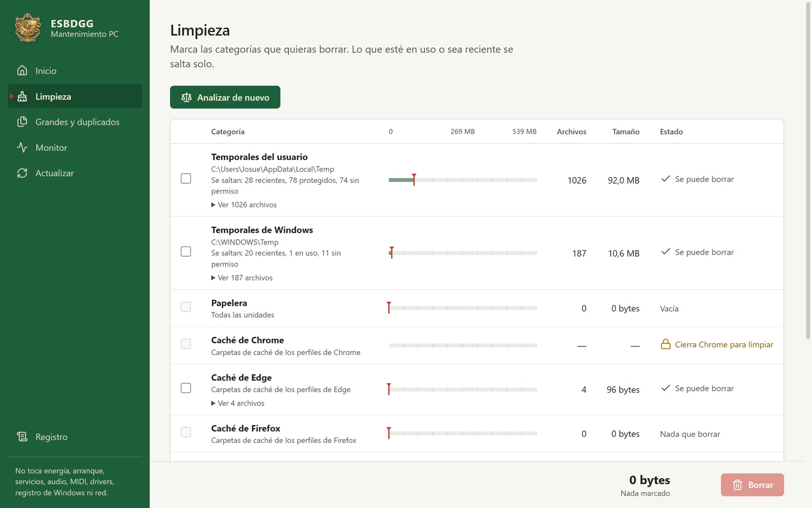Click the C:\WINDOWS\Temp path text
This screenshot has height=508, width=812.
click(245, 242)
